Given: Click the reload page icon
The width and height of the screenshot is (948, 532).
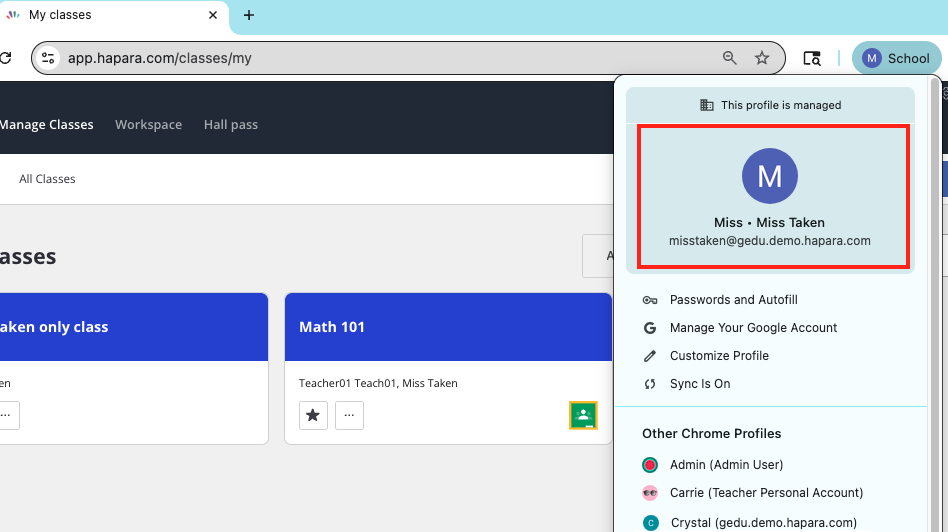Looking at the screenshot, I should (5, 58).
